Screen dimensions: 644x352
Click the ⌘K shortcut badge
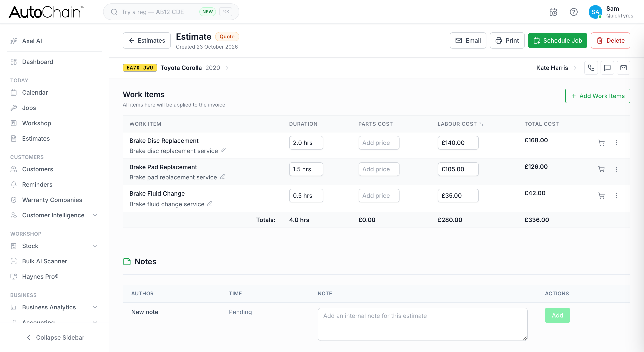[226, 12]
